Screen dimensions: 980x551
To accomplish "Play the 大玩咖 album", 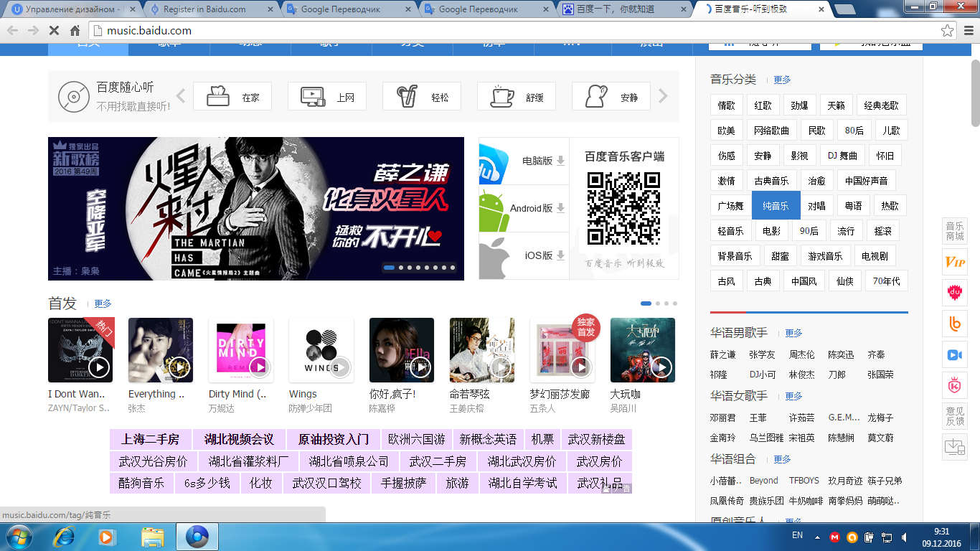I will tap(661, 367).
